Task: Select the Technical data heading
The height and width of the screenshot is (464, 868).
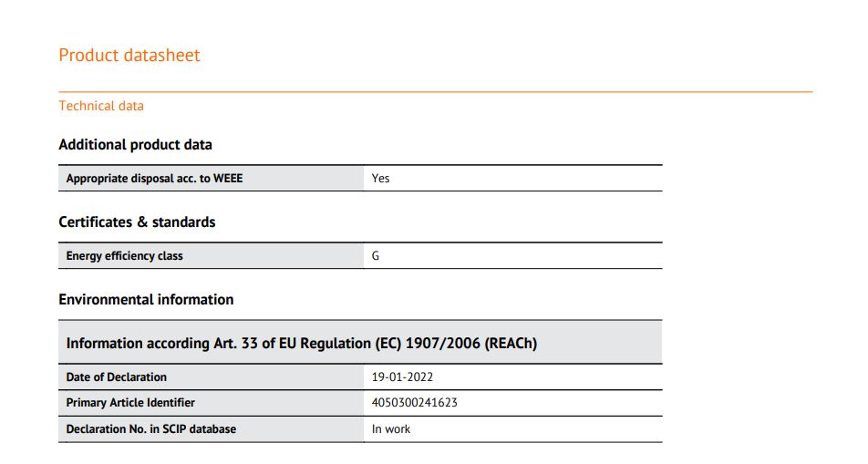Action: tap(101, 106)
